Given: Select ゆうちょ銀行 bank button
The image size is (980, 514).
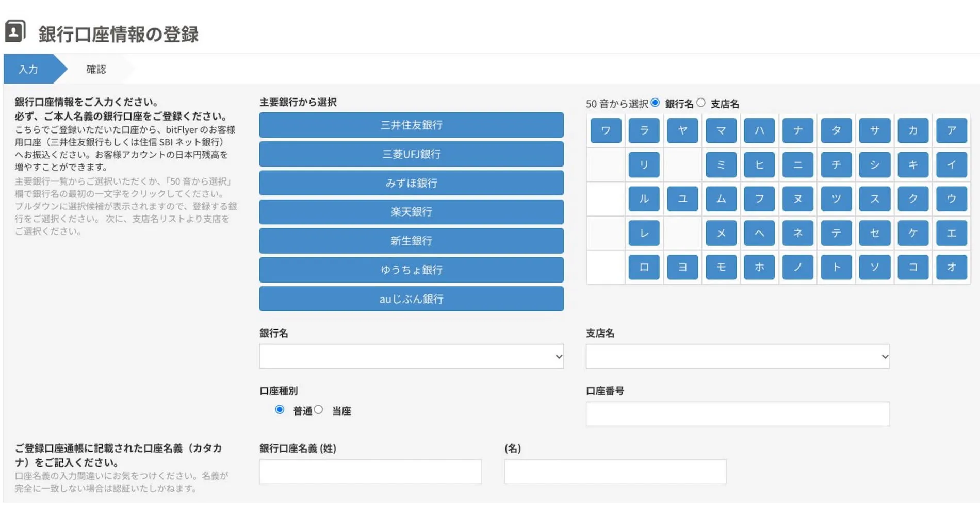Looking at the screenshot, I should [411, 269].
